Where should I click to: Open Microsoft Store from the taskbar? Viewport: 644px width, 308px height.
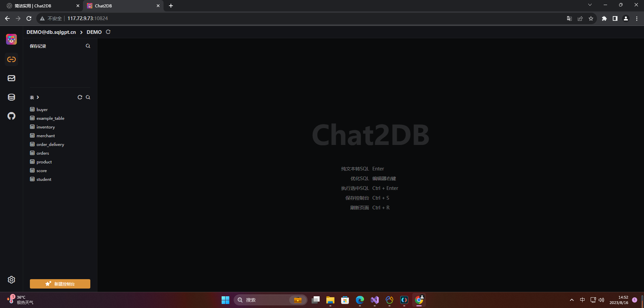[345, 300]
